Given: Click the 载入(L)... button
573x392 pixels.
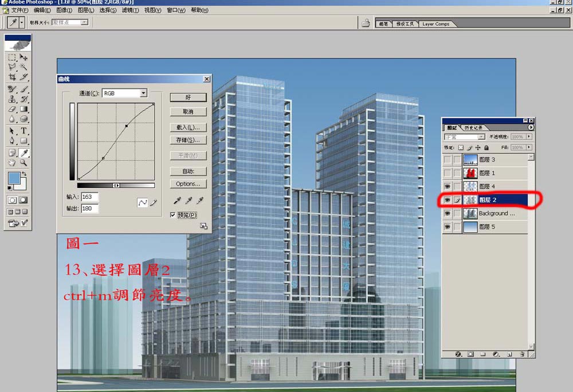Looking at the screenshot, I should 188,127.
